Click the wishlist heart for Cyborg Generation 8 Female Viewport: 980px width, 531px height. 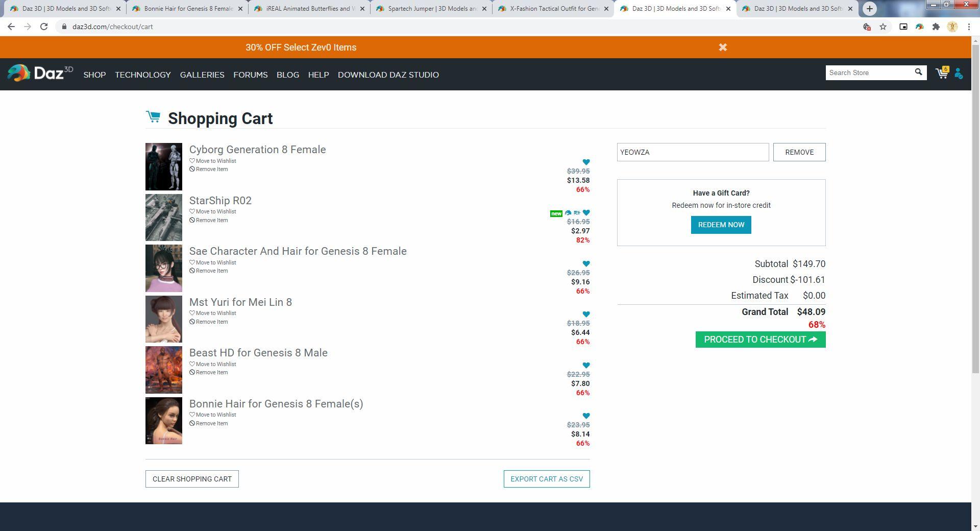(x=586, y=162)
